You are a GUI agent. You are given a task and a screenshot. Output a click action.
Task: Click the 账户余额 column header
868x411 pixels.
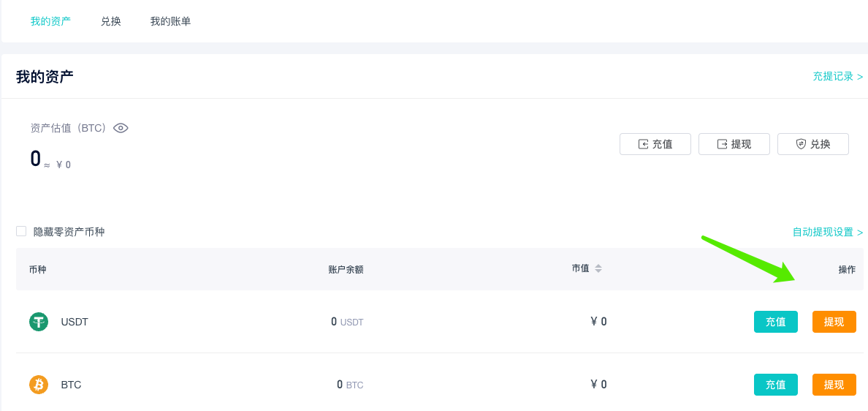pos(346,270)
